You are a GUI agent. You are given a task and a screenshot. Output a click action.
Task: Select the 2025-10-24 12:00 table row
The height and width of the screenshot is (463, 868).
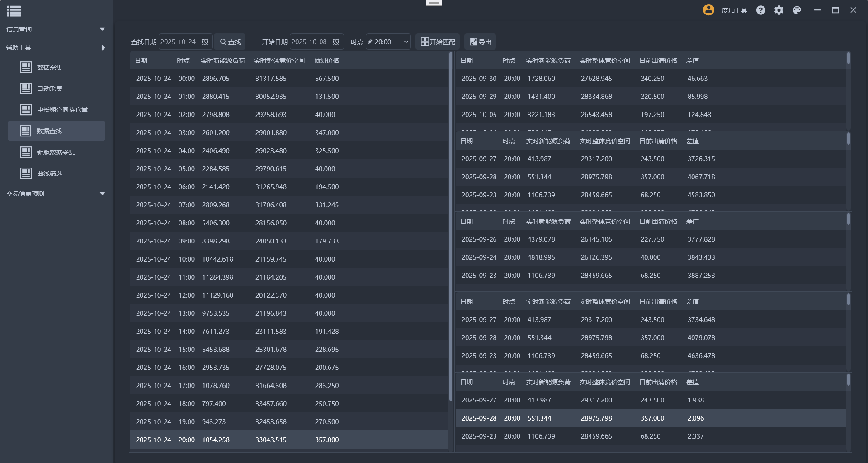(x=289, y=295)
